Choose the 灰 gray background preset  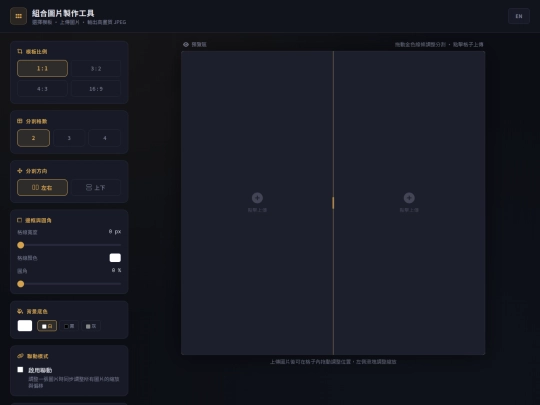click(x=91, y=326)
